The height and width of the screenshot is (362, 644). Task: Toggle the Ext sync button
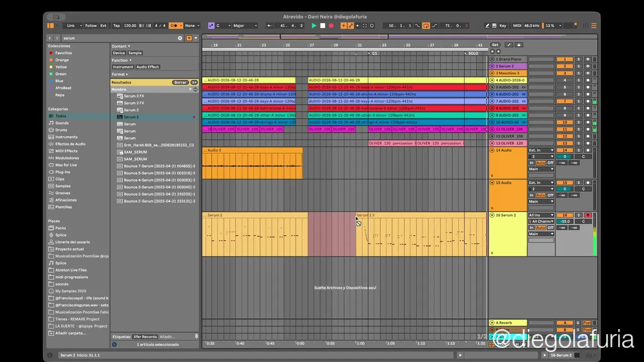coord(103,26)
